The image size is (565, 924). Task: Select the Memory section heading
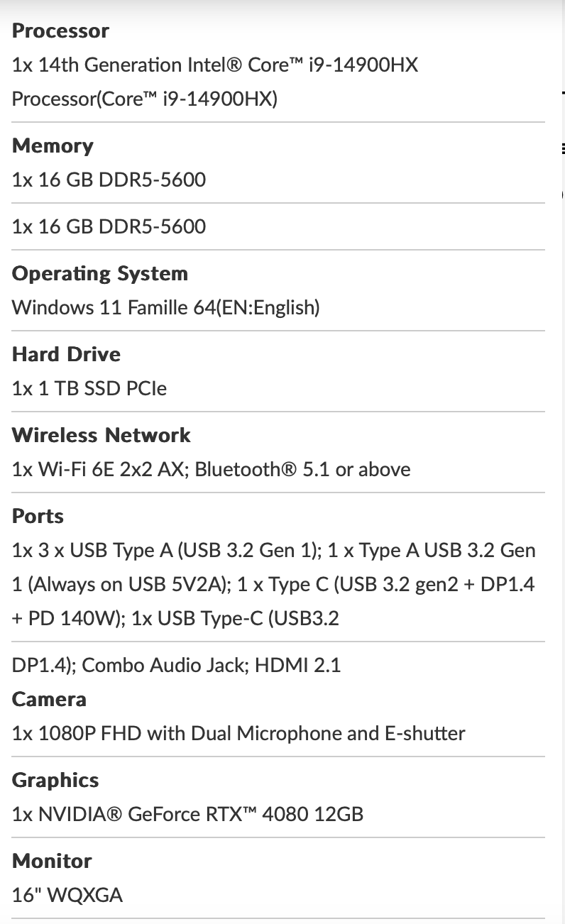pyautogui.click(x=53, y=145)
